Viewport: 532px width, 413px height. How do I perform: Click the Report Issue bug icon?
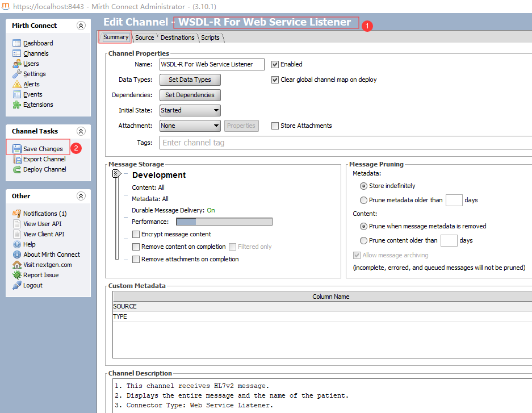click(16, 275)
